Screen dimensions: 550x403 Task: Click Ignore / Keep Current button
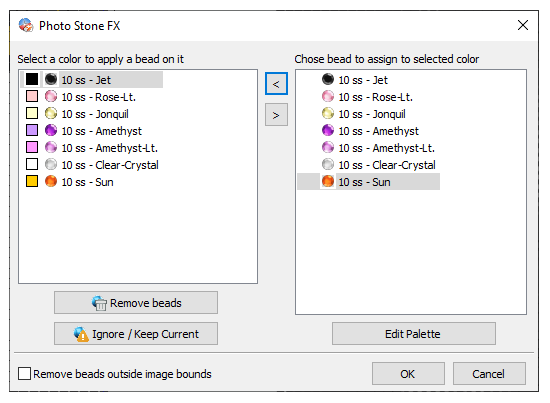[x=136, y=334]
